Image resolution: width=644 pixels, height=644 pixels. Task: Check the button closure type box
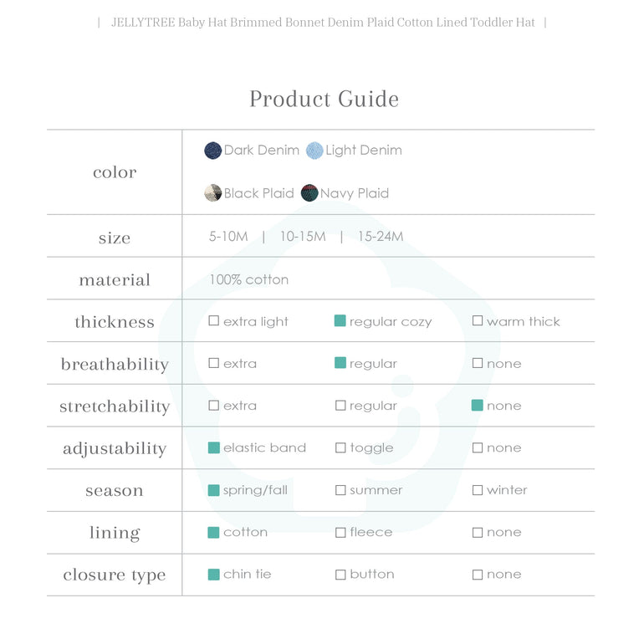[340, 575]
